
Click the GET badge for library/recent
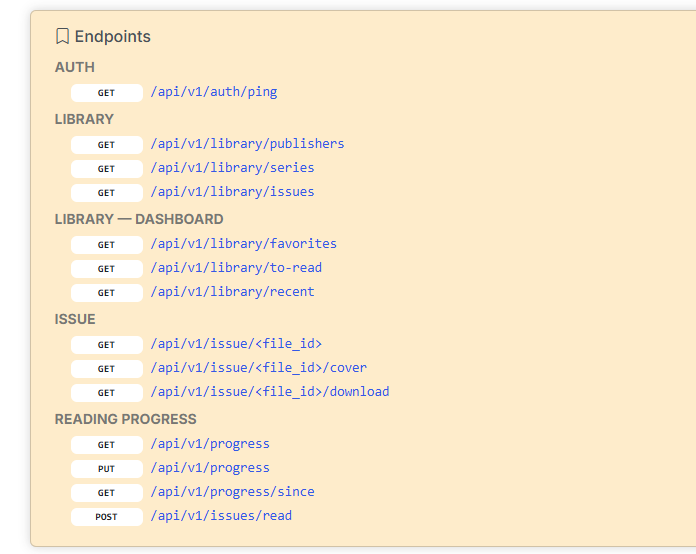(107, 293)
